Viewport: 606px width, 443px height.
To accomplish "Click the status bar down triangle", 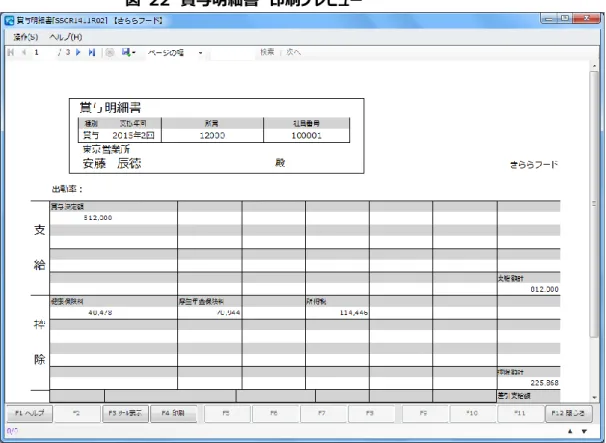I will (x=584, y=431).
